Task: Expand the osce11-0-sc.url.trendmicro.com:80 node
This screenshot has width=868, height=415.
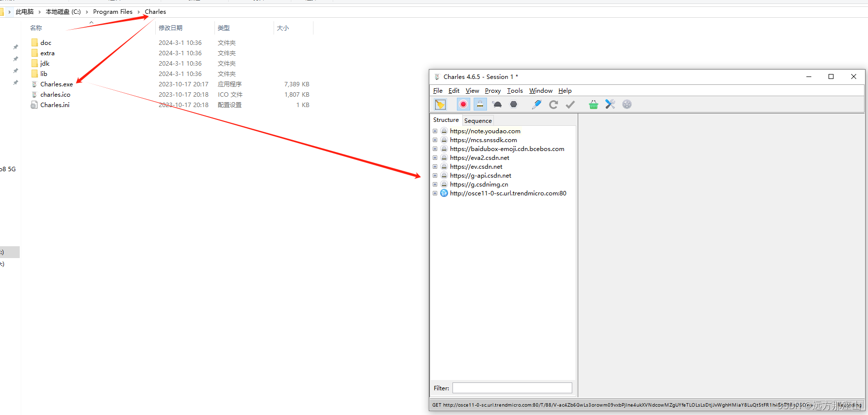Action: coord(435,193)
